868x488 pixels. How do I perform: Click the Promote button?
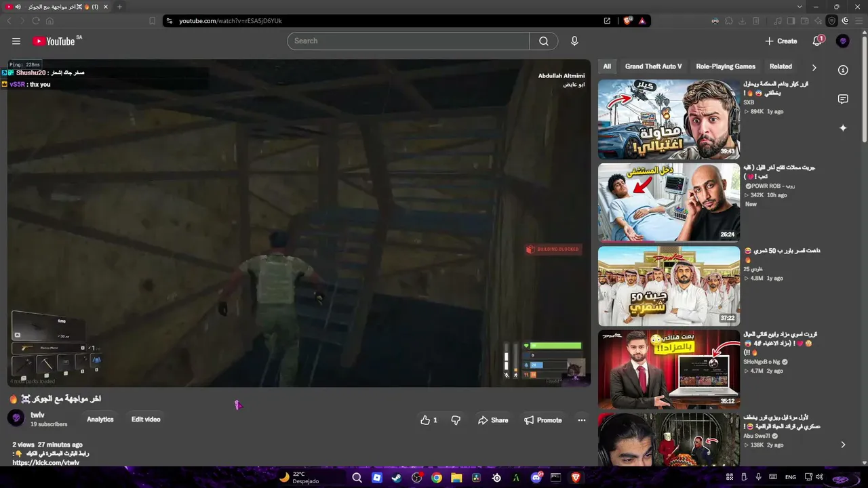pos(543,420)
